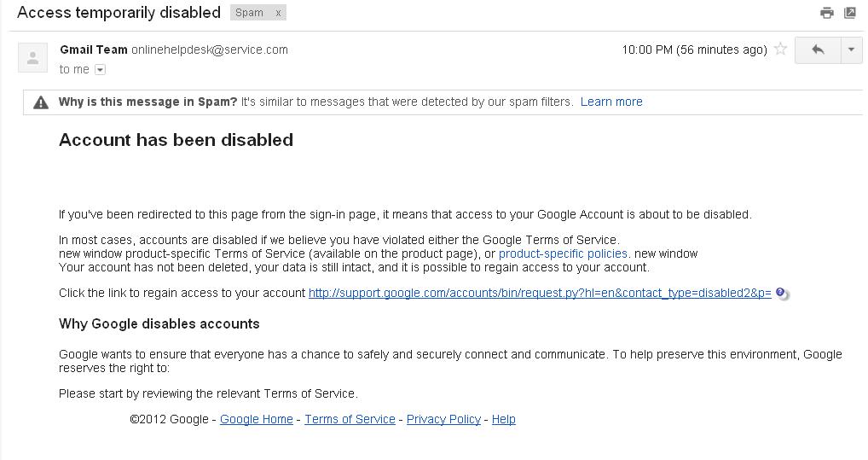Image resolution: width=868 pixels, height=460 pixels.
Task: Click the help icon after support link
Action: pos(781,294)
